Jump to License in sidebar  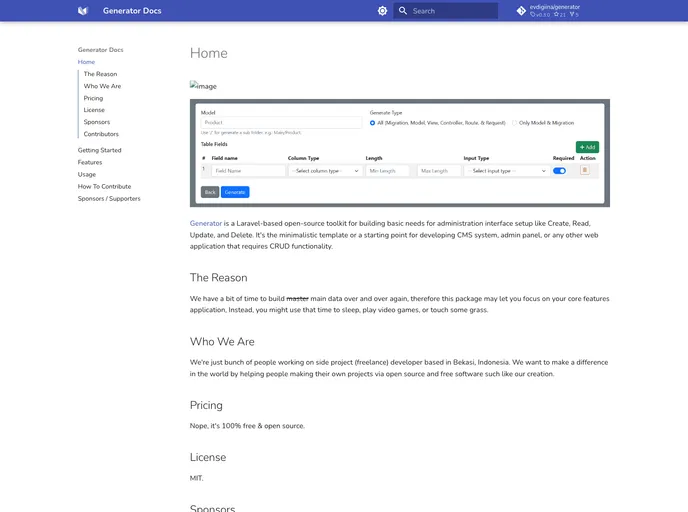(x=94, y=110)
